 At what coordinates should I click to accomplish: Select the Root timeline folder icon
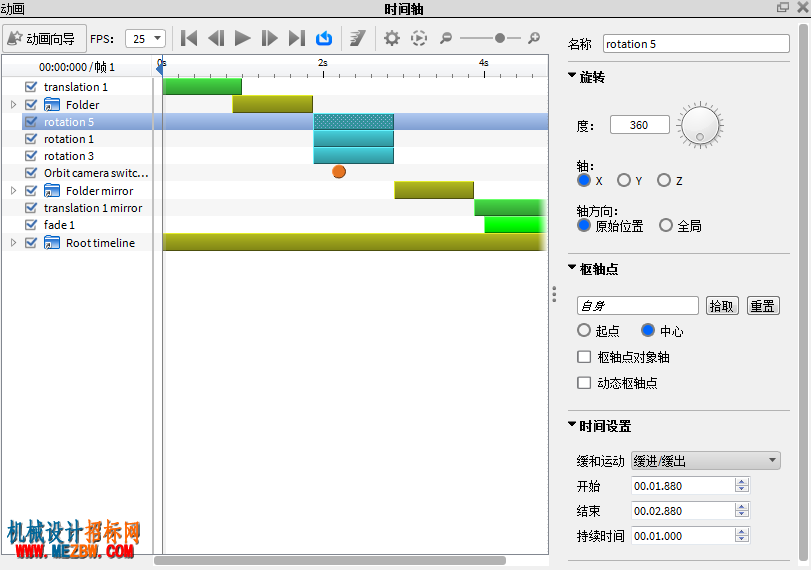click(x=52, y=243)
